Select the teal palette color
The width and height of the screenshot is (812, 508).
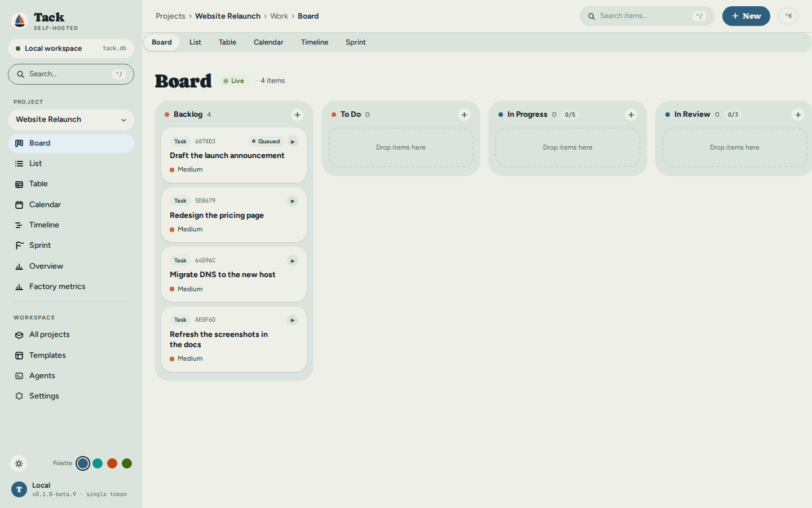click(x=98, y=463)
